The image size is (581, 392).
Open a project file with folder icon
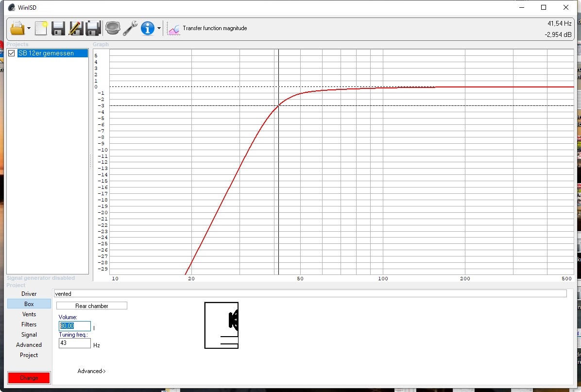[17, 28]
